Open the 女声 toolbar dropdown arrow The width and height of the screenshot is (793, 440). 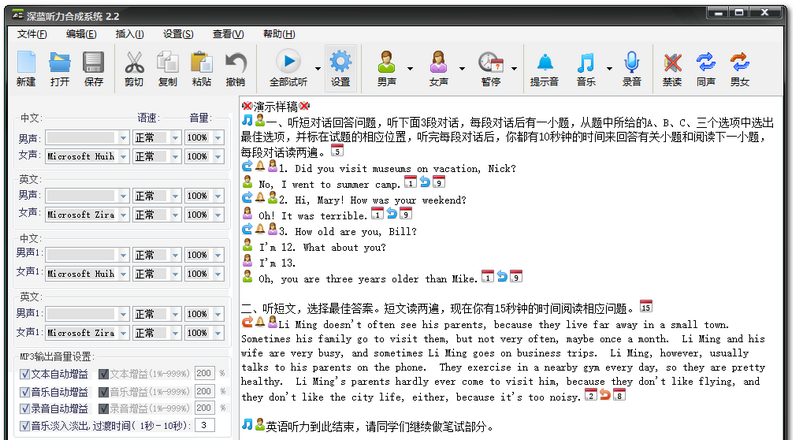pyautogui.click(x=462, y=68)
